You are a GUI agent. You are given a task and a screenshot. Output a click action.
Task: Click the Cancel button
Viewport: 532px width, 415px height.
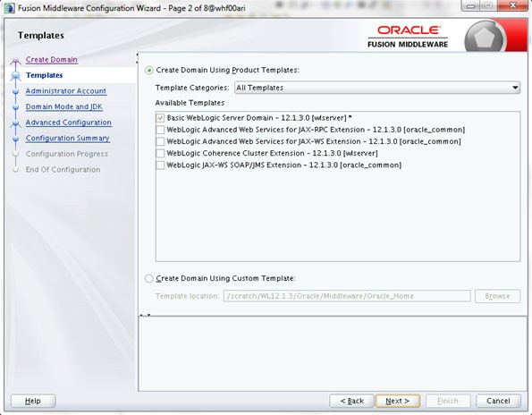click(498, 401)
